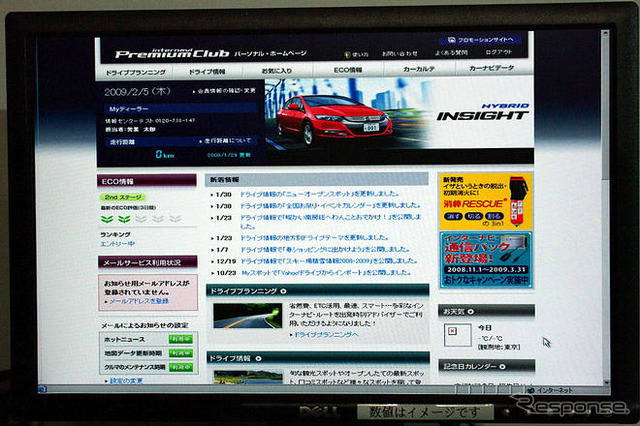The width and height of the screenshot is (640, 426).
Task: Click the fifth grey ECO leaf icon
Action: point(175,219)
